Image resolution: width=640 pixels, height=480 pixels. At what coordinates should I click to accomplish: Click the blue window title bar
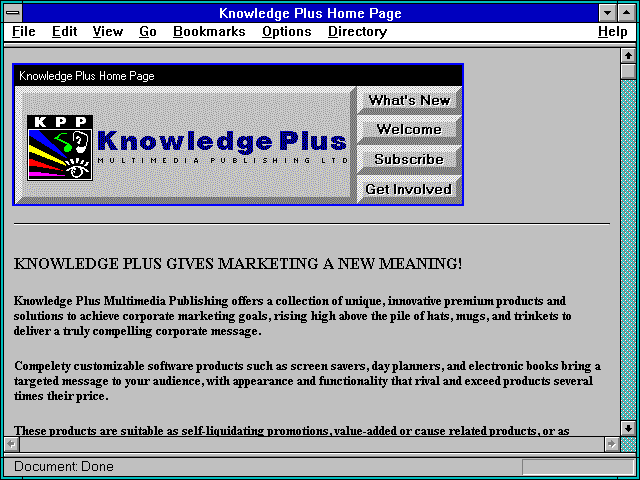coord(310,13)
